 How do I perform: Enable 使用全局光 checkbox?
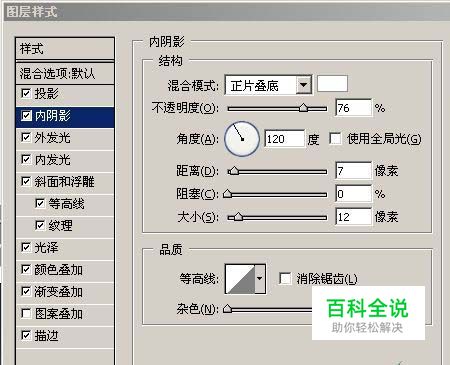tap(335, 138)
